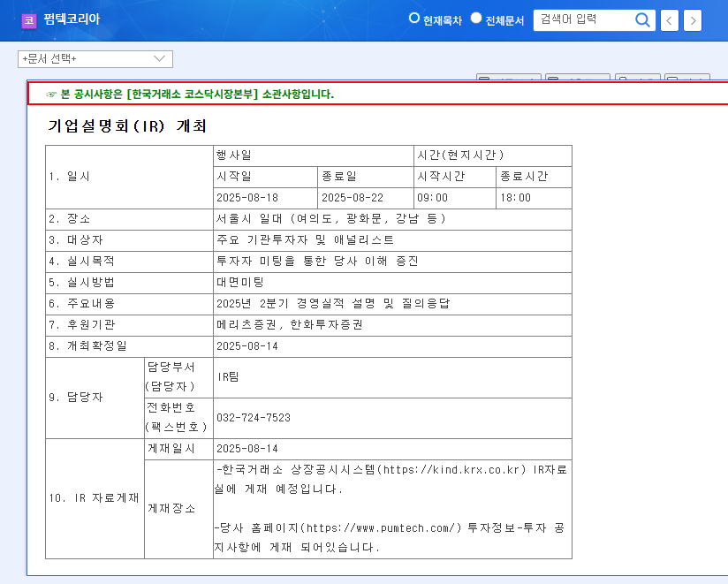Screen dimensions: 728x584
Task: Click the second toolbar button above the red notice
Action: click(579, 77)
